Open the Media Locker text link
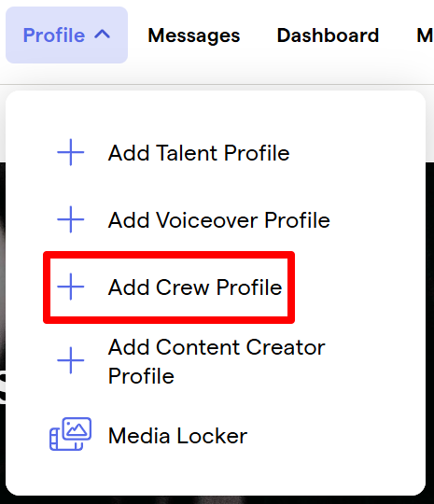This screenshot has height=504, width=434. [x=177, y=436]
